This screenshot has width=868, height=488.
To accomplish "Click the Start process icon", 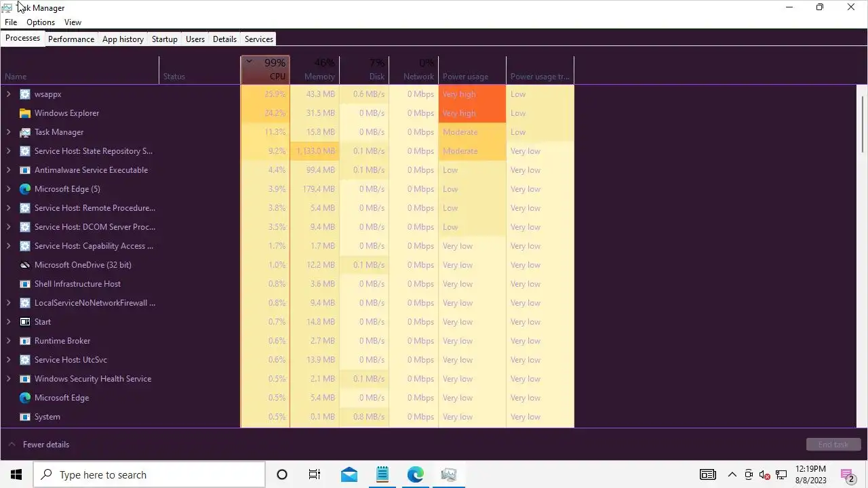I will [x=25, y=322].
